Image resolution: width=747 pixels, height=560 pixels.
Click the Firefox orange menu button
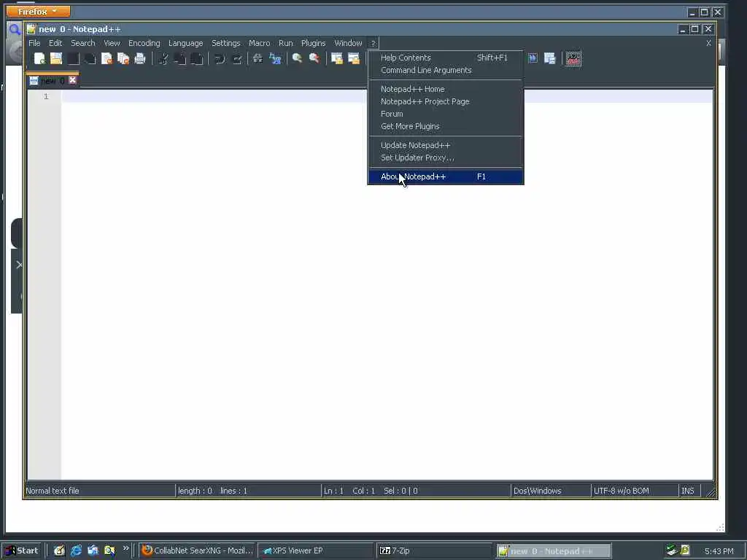point(38,12)
